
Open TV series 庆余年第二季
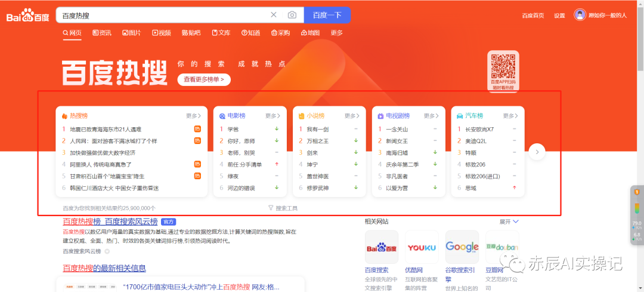click(x=402, y=164)
